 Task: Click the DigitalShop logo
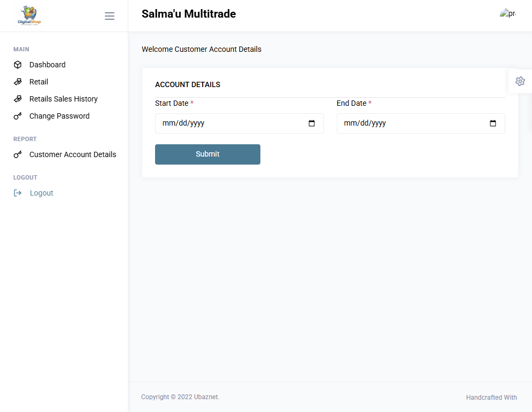(x=29, y=15)
